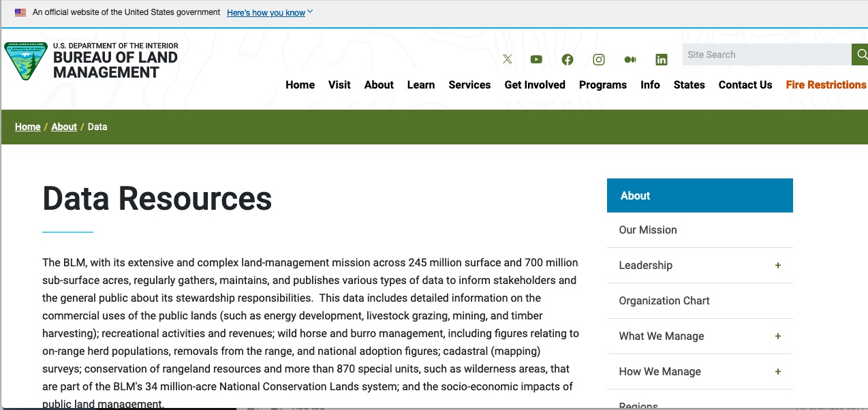
Task: Open BLM's Facebook page icon
Action: [568, 59]
